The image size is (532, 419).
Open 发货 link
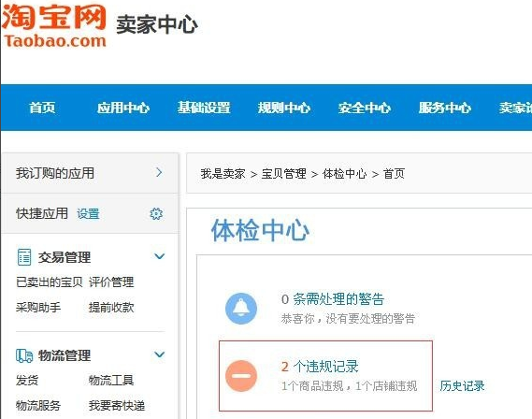(27, 380)
